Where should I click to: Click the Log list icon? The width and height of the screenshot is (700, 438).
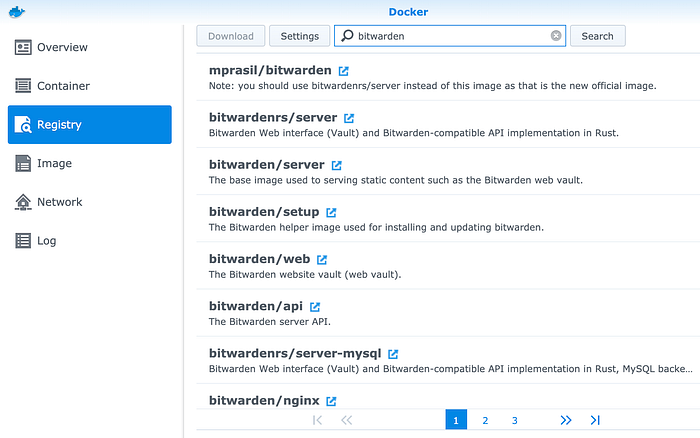point(23,241)
